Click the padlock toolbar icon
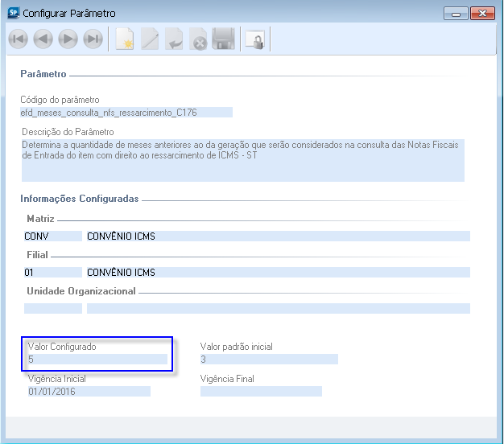Image resolution: width=504 pixels, height=444 pixels. 255,39
